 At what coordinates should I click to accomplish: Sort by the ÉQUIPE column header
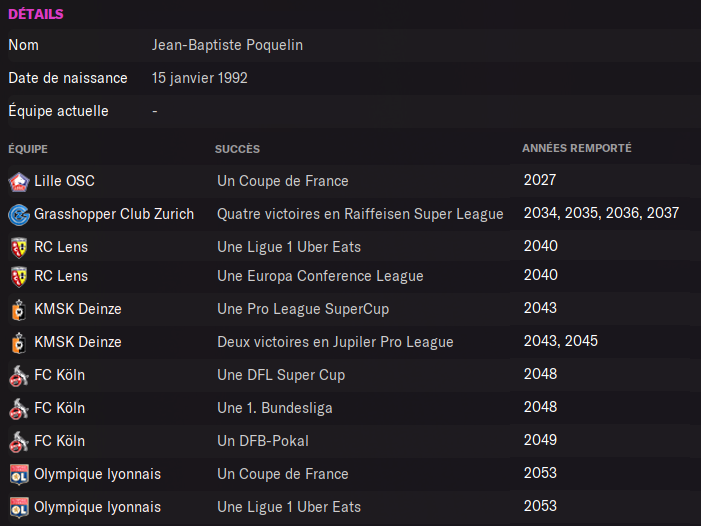28,149
